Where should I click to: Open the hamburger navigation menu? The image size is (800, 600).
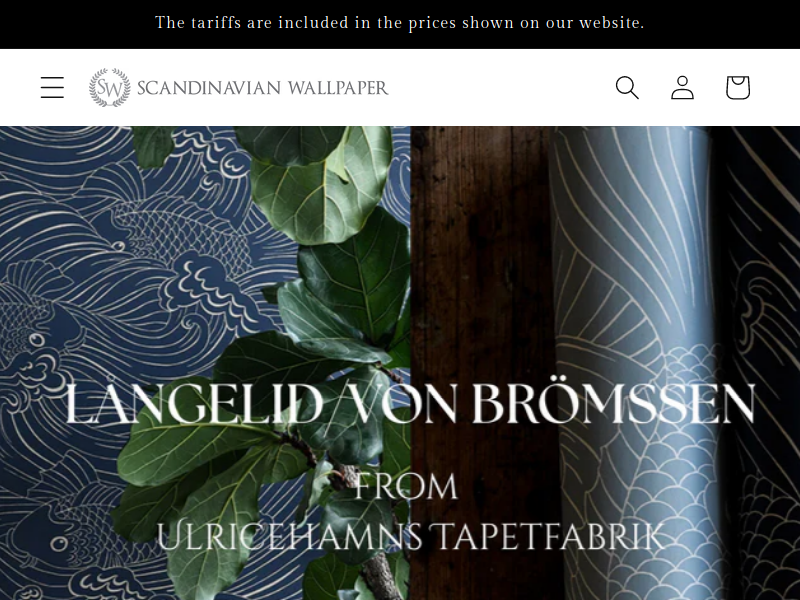(52, 87)
